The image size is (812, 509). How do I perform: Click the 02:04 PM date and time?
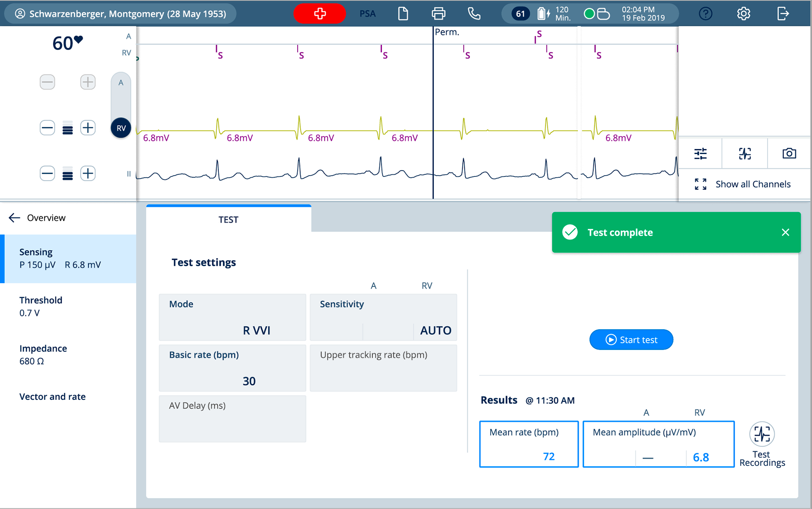tap(643, 14)
